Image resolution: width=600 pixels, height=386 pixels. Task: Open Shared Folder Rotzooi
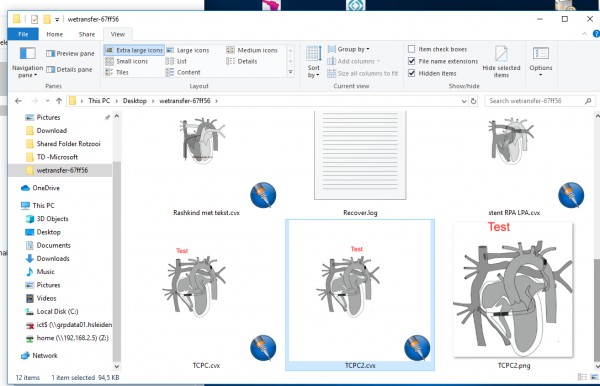[68, 144]
